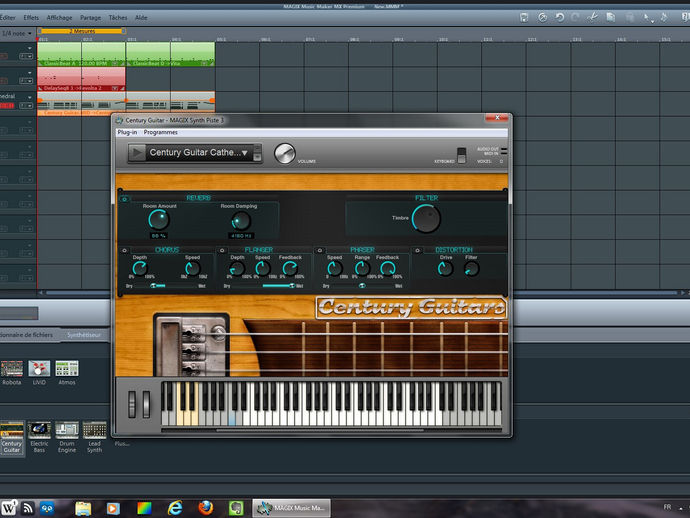
Task: Expand the third track's options arrow
Action: pos(29,97)
